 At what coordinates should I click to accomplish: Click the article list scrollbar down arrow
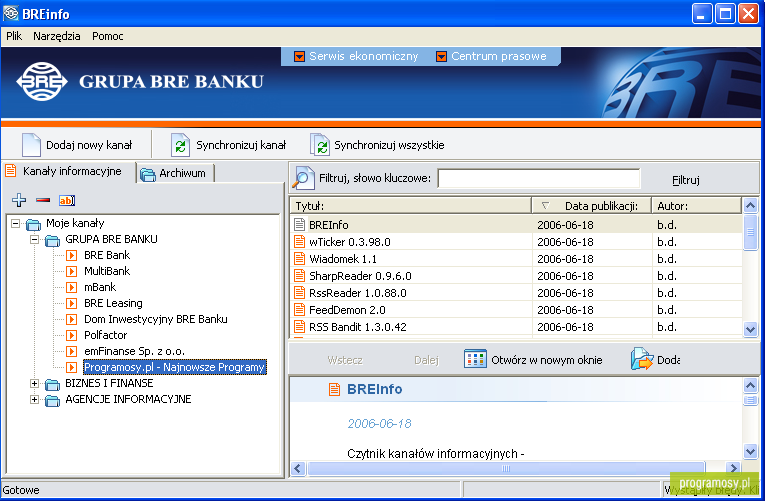750,330
